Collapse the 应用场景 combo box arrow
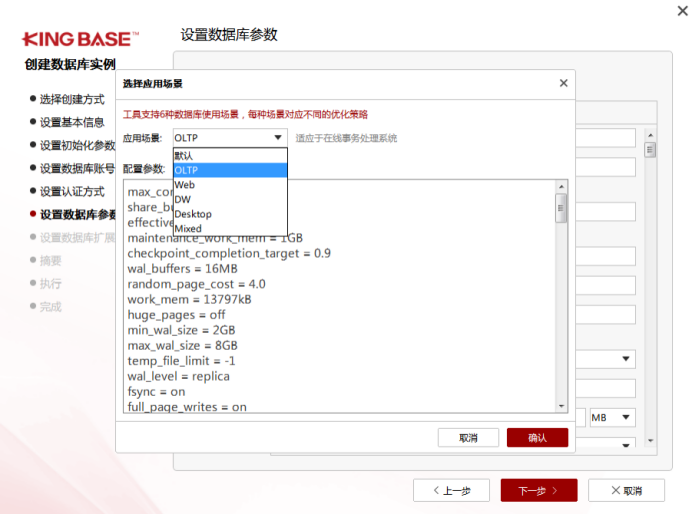 point(278,138)
